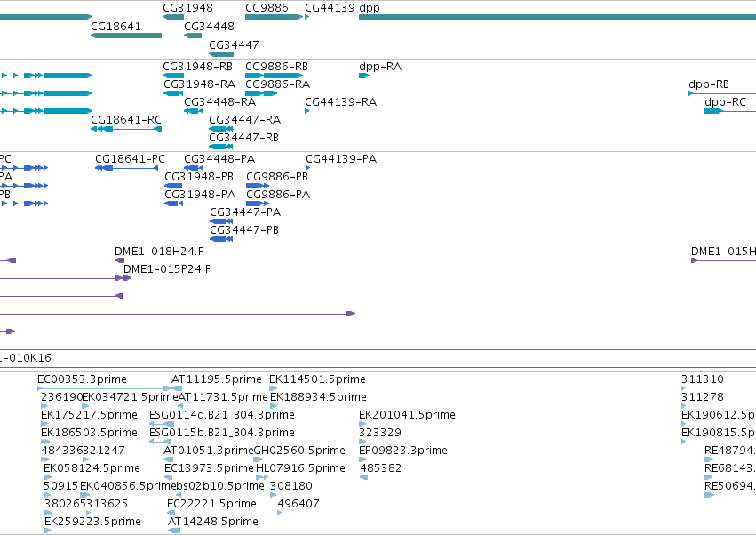756x535 pixels.
Task: Select the CG31948 gene feature
Action: coord(173,17)
